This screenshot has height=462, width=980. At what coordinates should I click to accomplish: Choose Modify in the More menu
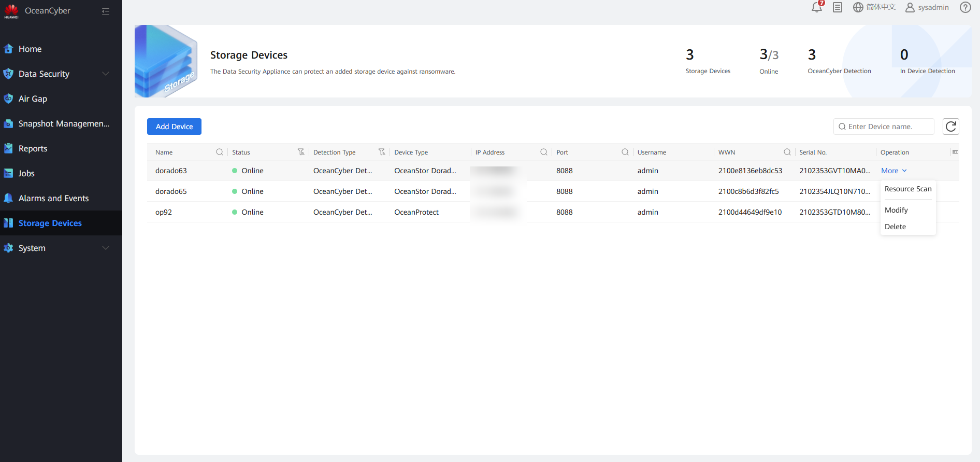pos(896,210)
